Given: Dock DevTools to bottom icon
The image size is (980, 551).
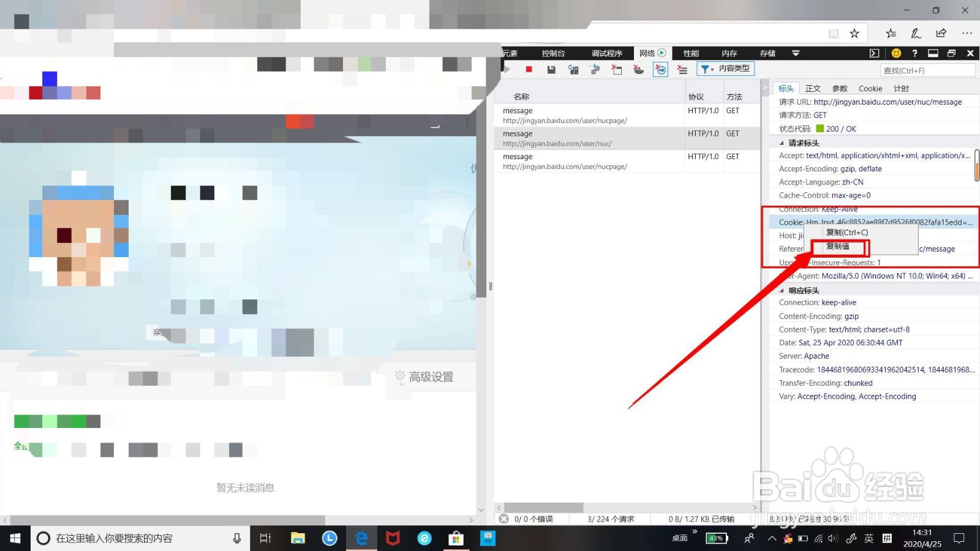Looking at the screenshot, I should coord(933,53).
